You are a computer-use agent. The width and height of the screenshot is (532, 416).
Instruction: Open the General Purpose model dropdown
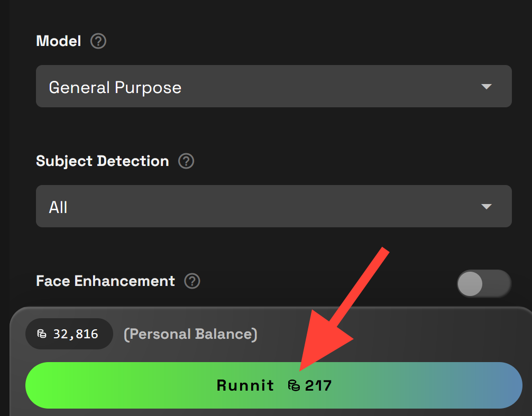(273, 86)
